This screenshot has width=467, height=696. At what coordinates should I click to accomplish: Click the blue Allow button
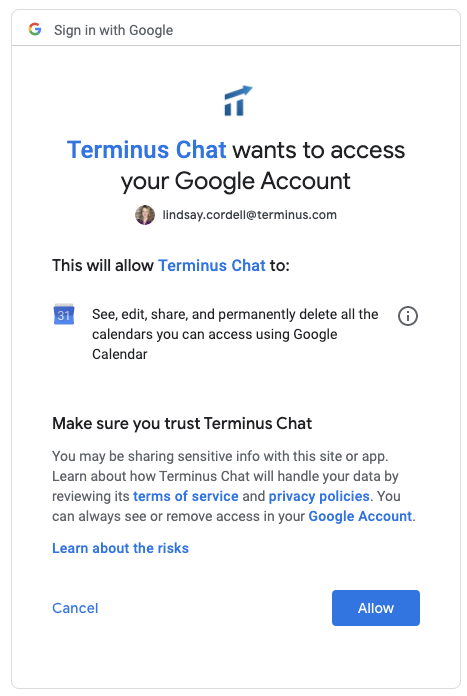(376, 608)
